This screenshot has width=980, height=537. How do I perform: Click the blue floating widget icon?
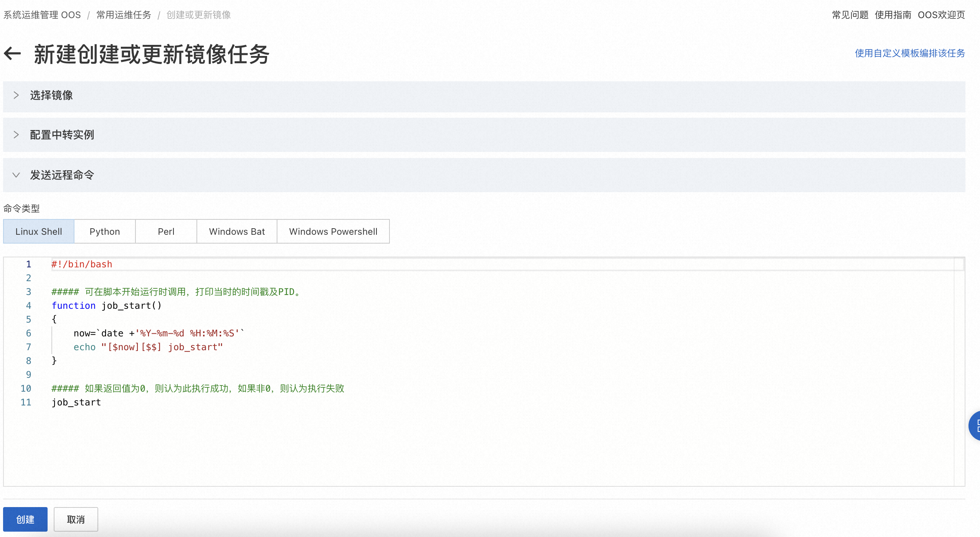tap(975, 425)
